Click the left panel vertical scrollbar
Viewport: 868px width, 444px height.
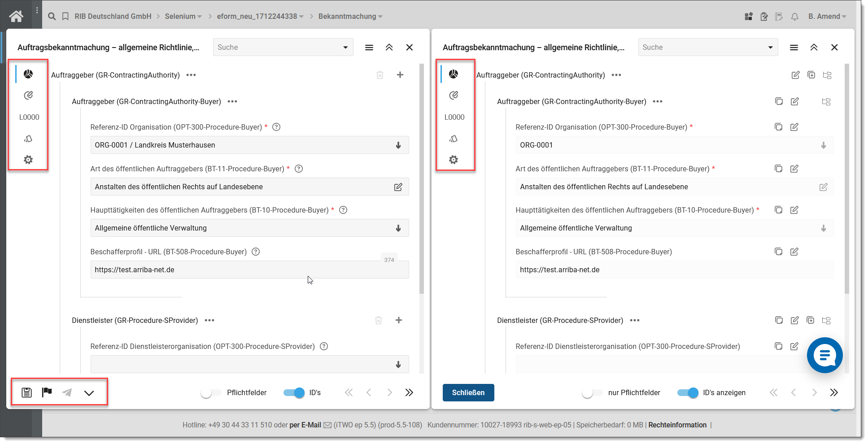click(422, 178)
